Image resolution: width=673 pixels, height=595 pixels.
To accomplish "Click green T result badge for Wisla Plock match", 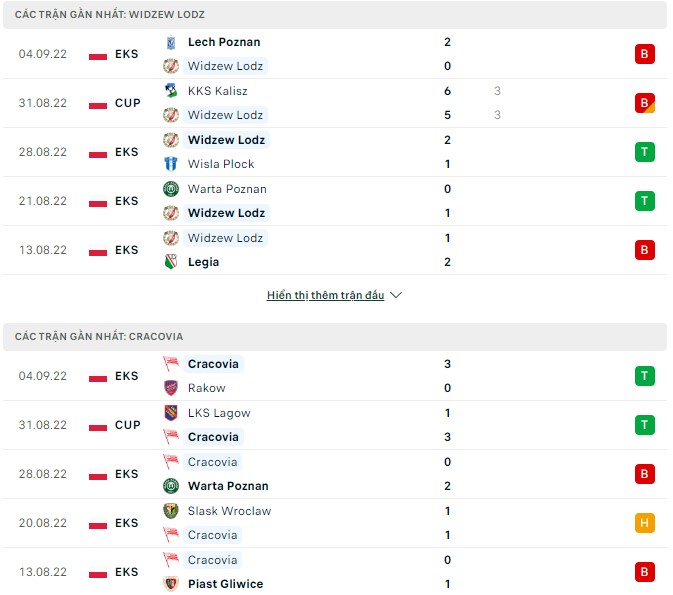I will point(644,152).
